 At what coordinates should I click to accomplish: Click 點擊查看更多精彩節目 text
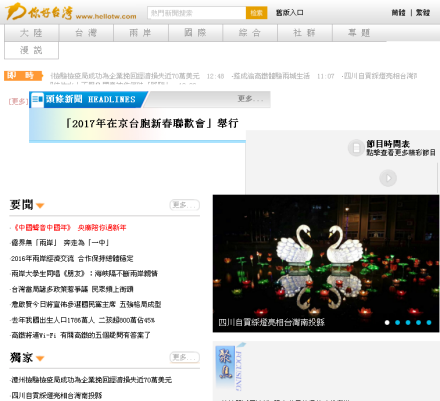tap(401, 153)
